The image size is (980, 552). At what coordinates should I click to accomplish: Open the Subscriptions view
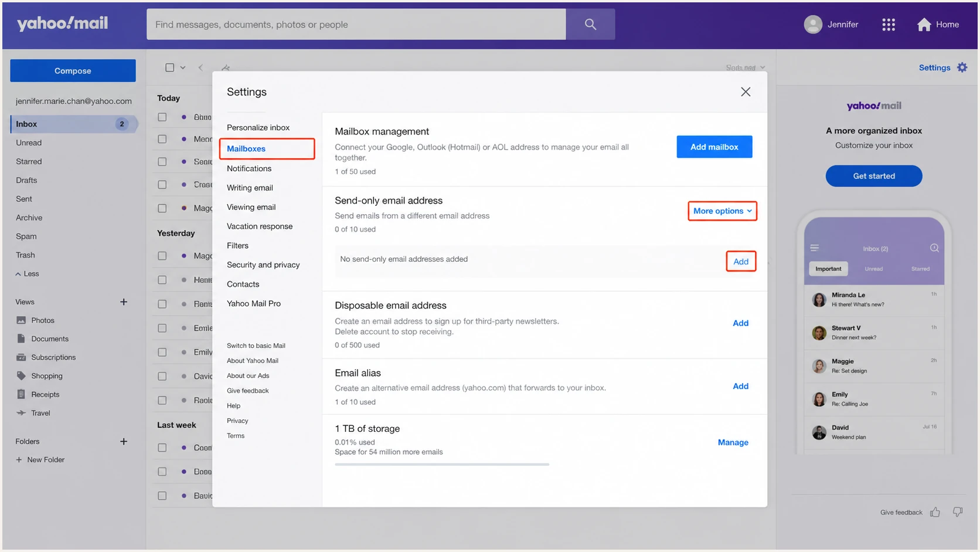(x=53, y=357)
